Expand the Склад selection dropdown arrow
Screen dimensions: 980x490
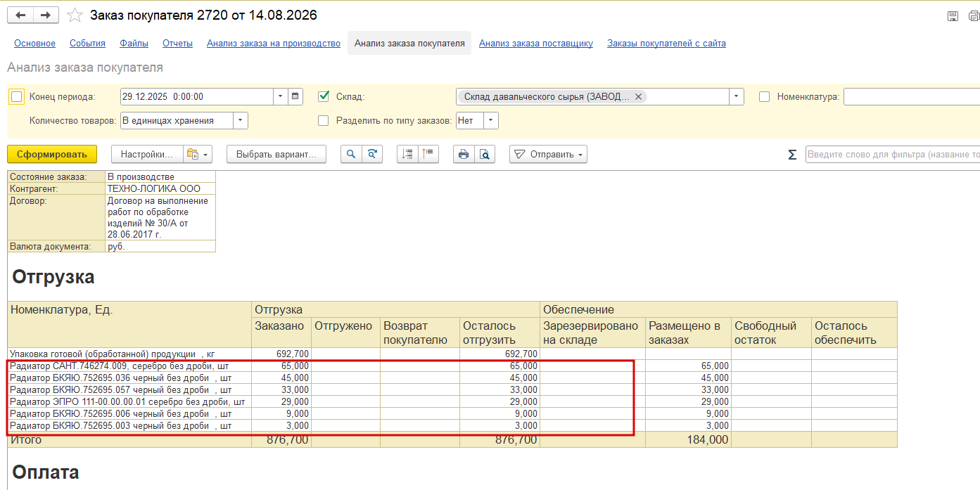pos(737,97)
